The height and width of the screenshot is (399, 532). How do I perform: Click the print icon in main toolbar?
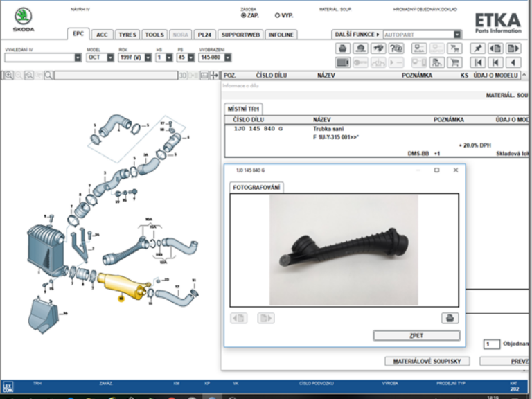pos(342,48)
